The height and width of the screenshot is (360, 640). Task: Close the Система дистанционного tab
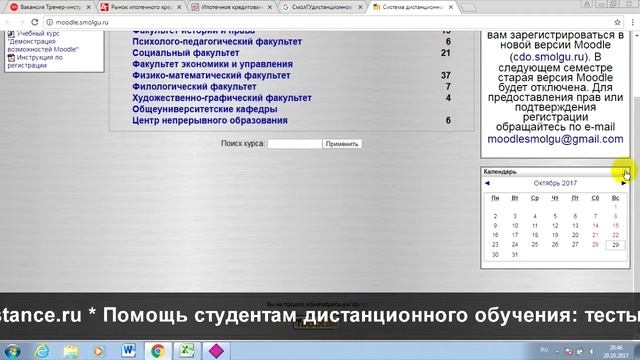[x=451, y=7]
